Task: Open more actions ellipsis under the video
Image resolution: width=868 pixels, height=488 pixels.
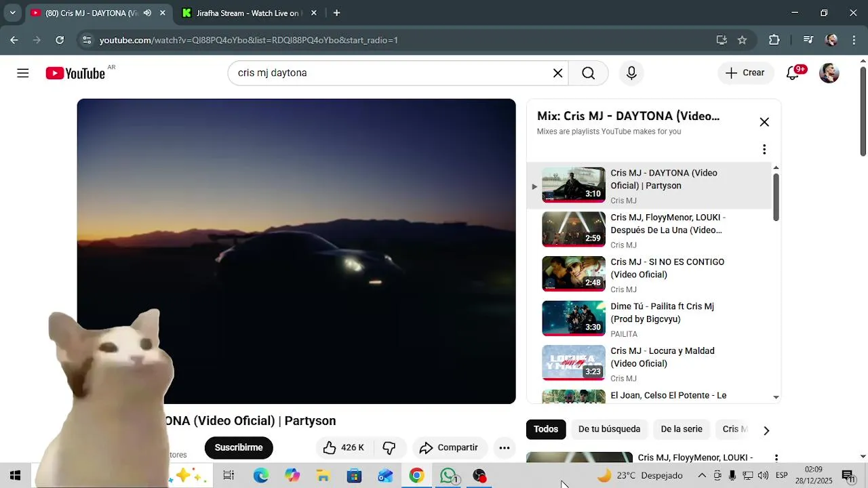Action: coord(504,447)
